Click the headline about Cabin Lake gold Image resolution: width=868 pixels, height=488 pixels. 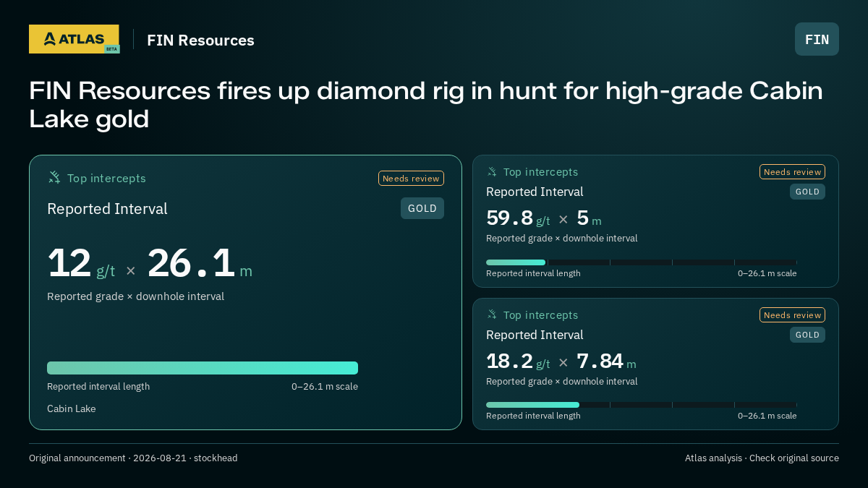[426, 105]
